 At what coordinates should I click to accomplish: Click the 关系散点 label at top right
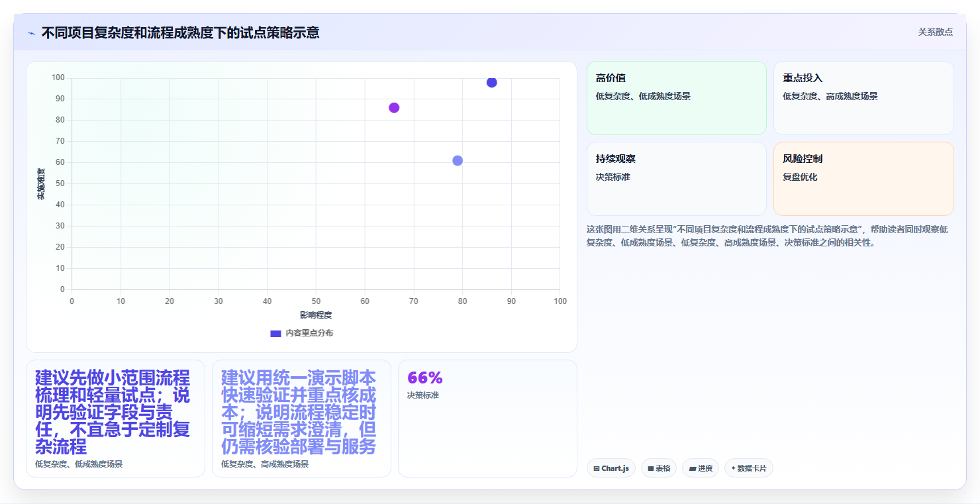[935, 32]
